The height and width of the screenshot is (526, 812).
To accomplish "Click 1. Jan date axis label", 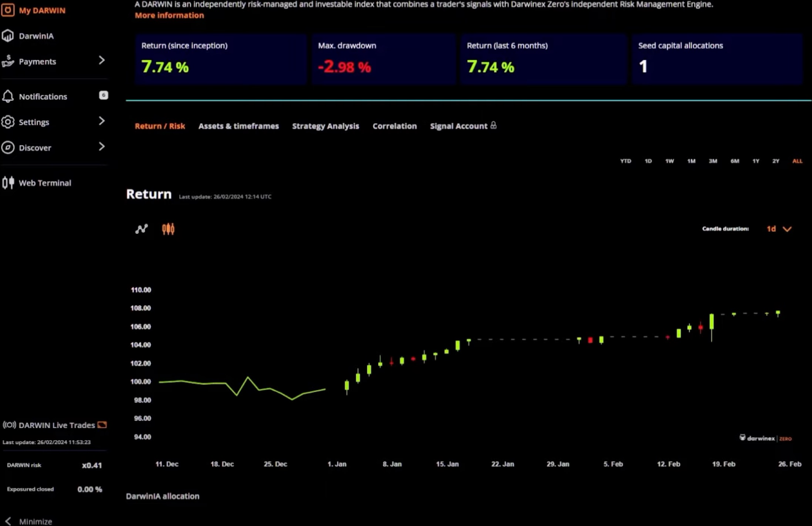I will point(337,464).
